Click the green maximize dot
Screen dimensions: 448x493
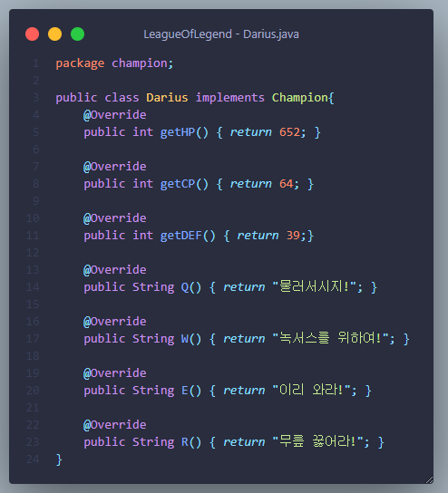pos(77,34)
